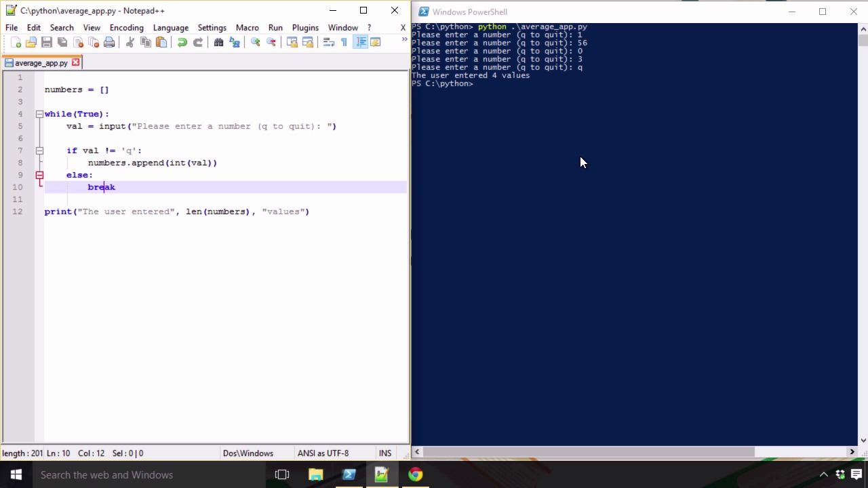Click the print statement on line 12
Viewport: 868px width, 488px height.
coord(177,211)
